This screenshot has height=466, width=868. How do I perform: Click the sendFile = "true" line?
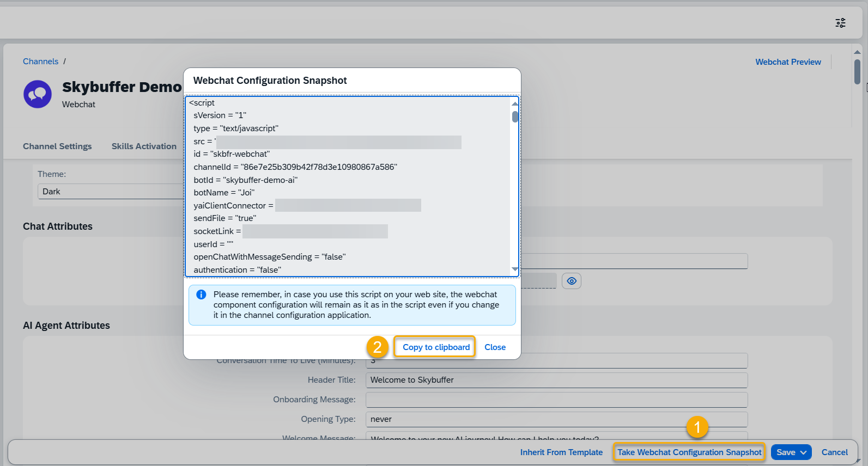(225, 218)
